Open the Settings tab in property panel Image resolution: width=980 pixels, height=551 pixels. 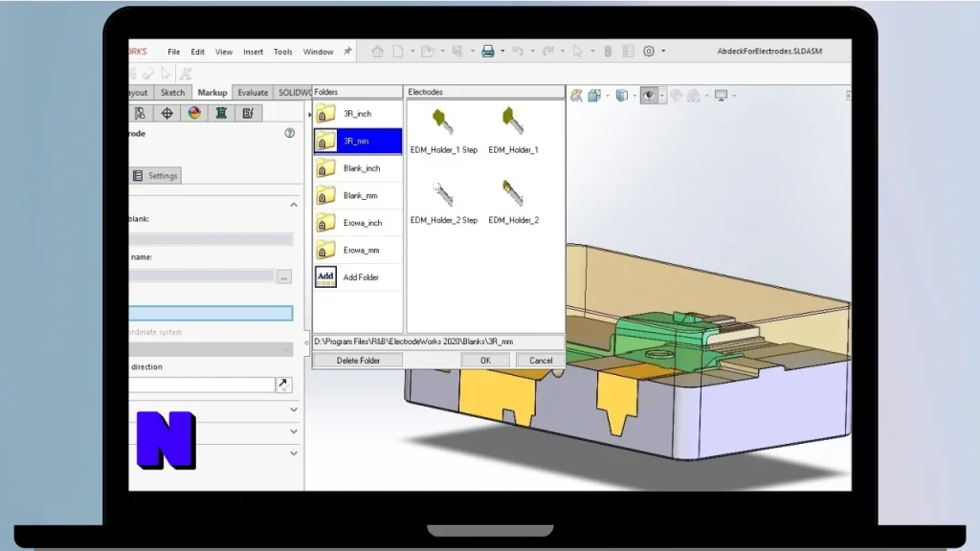[156, 176]
